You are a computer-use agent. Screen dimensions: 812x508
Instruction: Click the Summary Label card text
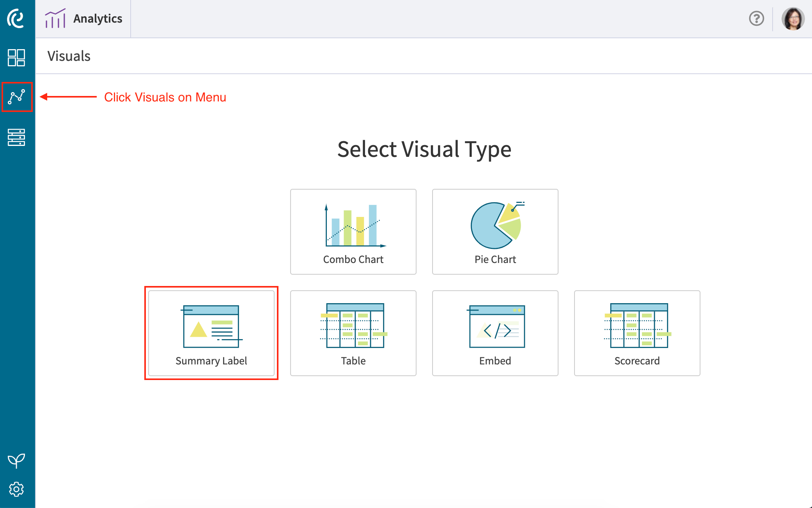211,361
